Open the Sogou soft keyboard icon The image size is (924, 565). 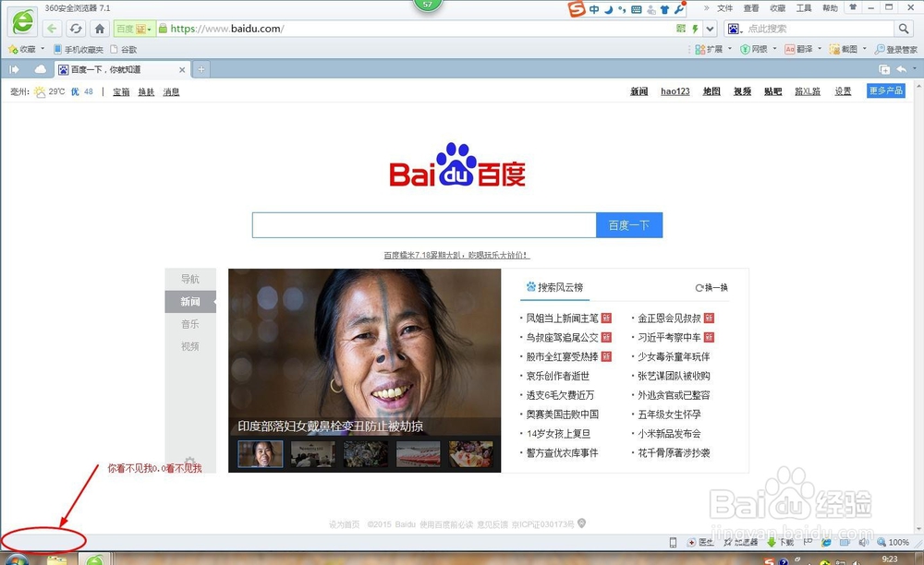(637, 9)
